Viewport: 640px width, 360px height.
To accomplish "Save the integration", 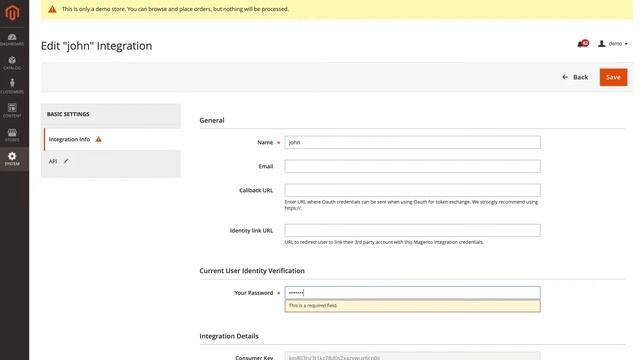I will tap(613, 77).
